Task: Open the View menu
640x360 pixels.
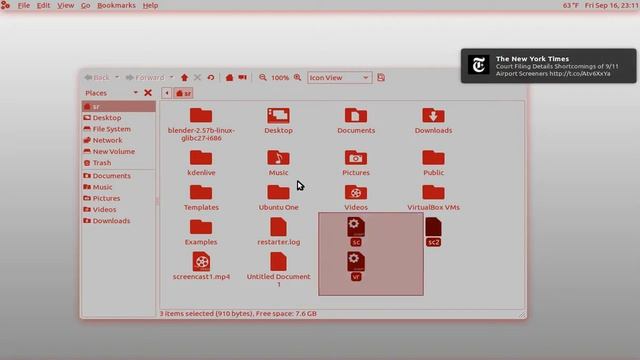Action: [x=65, y=5]
